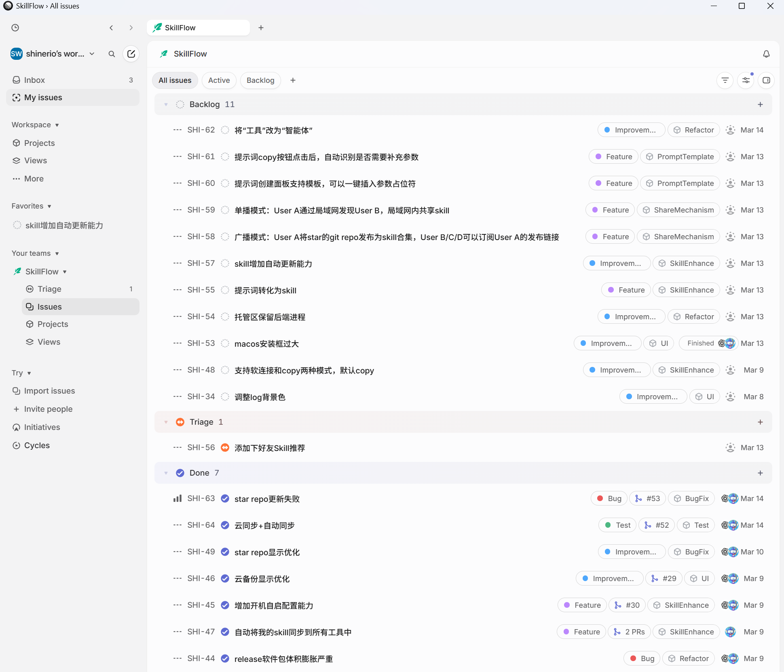Open notifications bell icon

coord(766,54)
